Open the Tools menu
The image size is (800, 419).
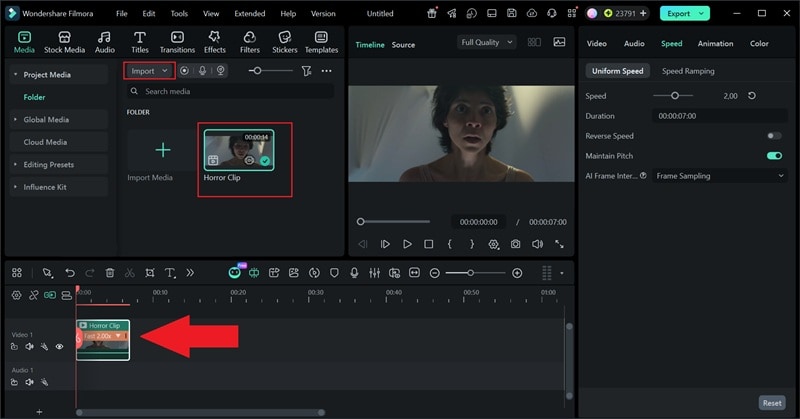tap(179, 14)
